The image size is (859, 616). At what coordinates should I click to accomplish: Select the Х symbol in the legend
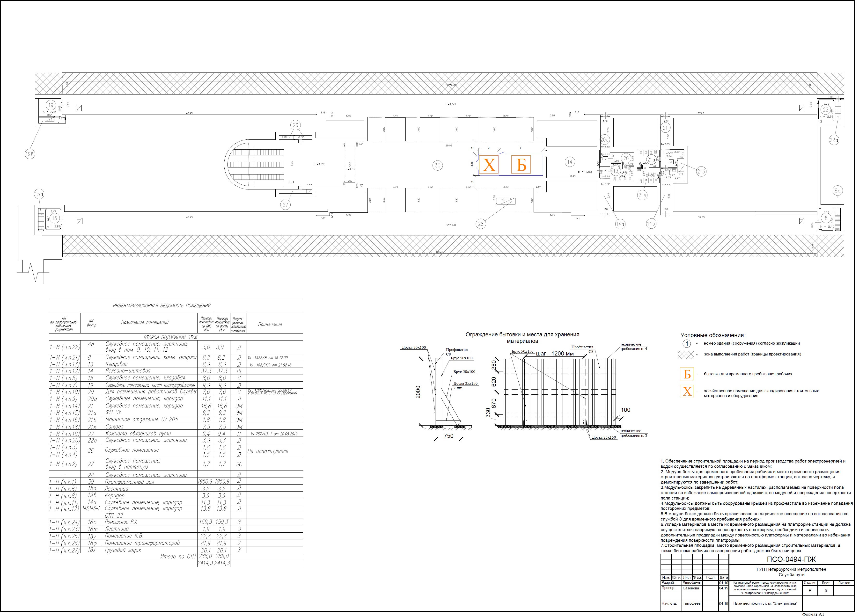pyautogui.click(x=687, y=391)
